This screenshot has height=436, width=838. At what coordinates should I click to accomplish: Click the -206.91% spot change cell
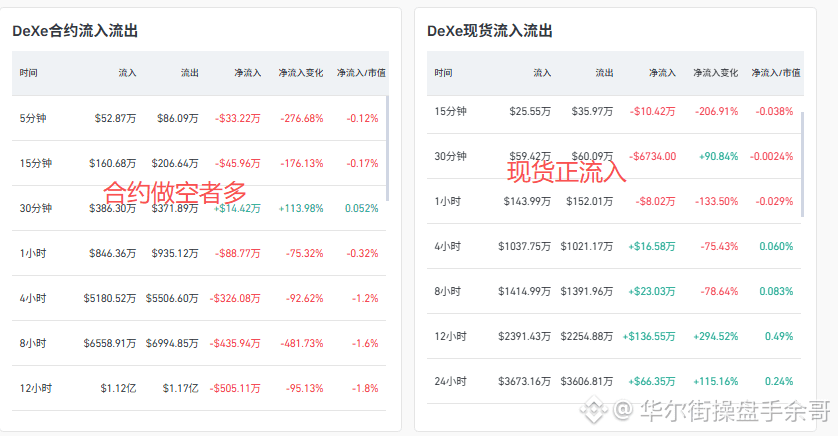716,111
